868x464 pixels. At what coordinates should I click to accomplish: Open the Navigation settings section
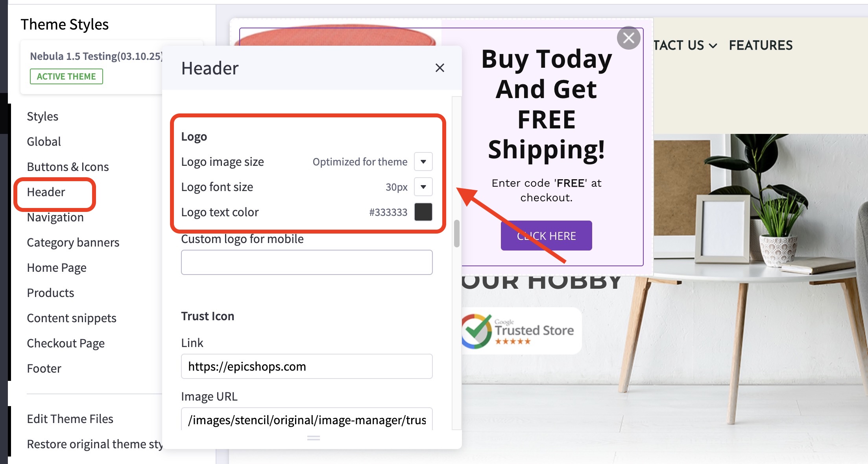pos(55,217)
